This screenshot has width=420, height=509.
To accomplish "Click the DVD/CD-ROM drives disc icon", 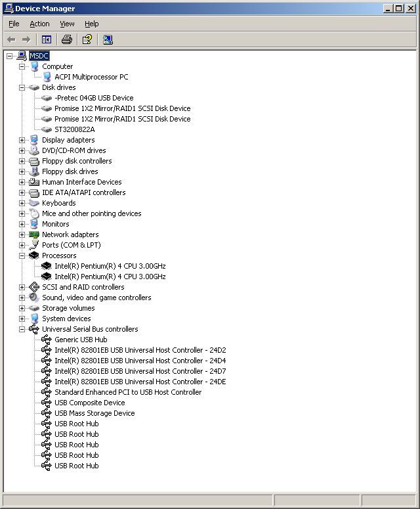I will click(x=34, y=150).
